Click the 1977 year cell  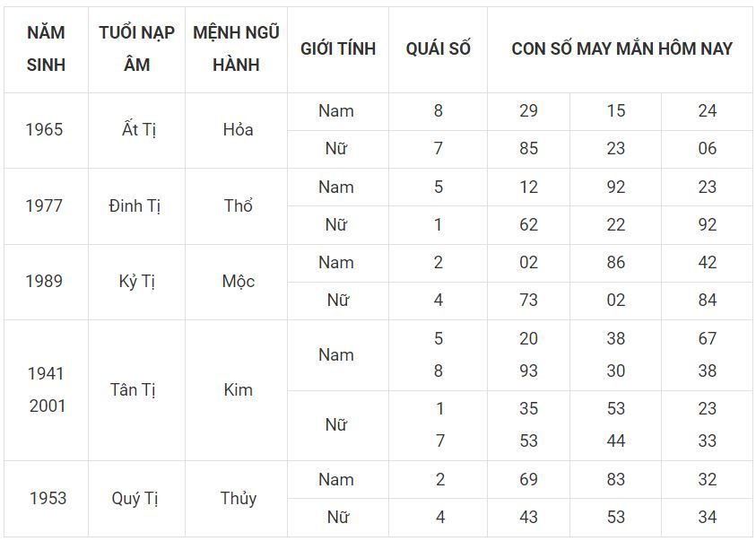click(x=44, y=205)
